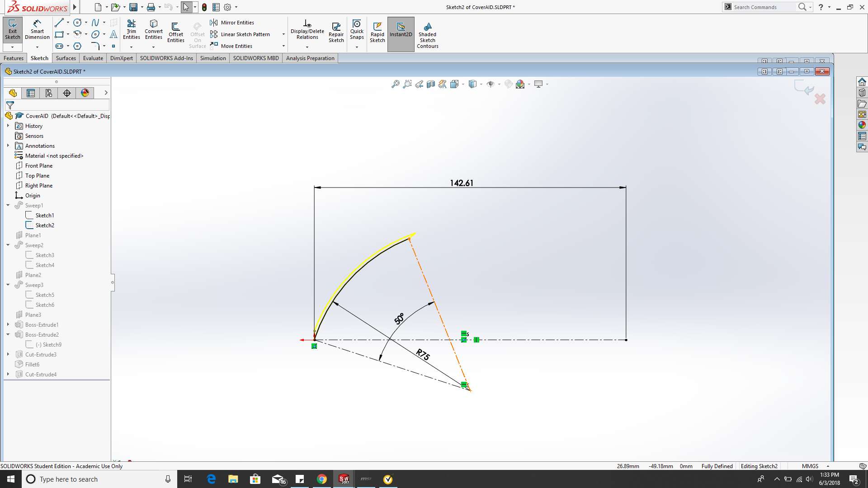The image size is (868, 488).
Task: Open MMGS unit system status menu
Action: point(815,466)
